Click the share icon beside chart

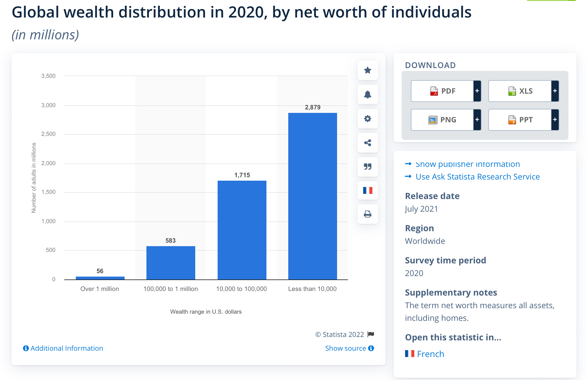click(x=367, y=143)
